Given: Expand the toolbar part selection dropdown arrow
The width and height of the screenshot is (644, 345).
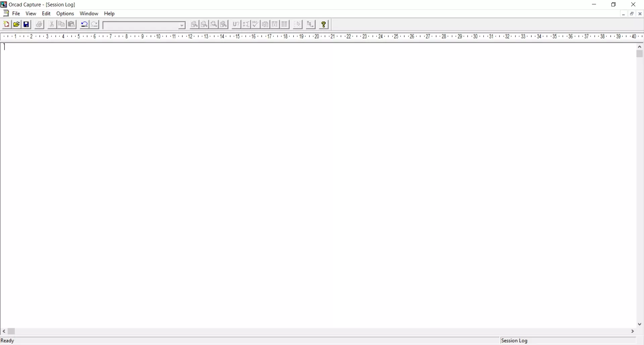Looking at the screenshot, I should 182,25.
